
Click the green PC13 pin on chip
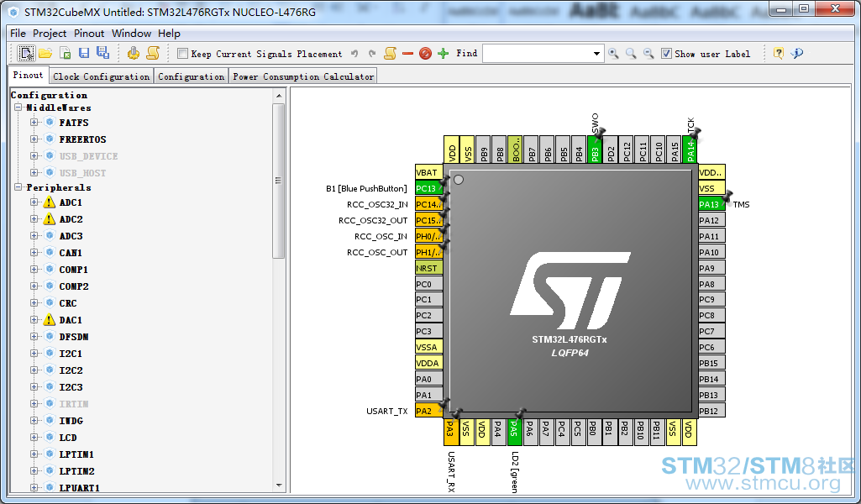(429, 188)
